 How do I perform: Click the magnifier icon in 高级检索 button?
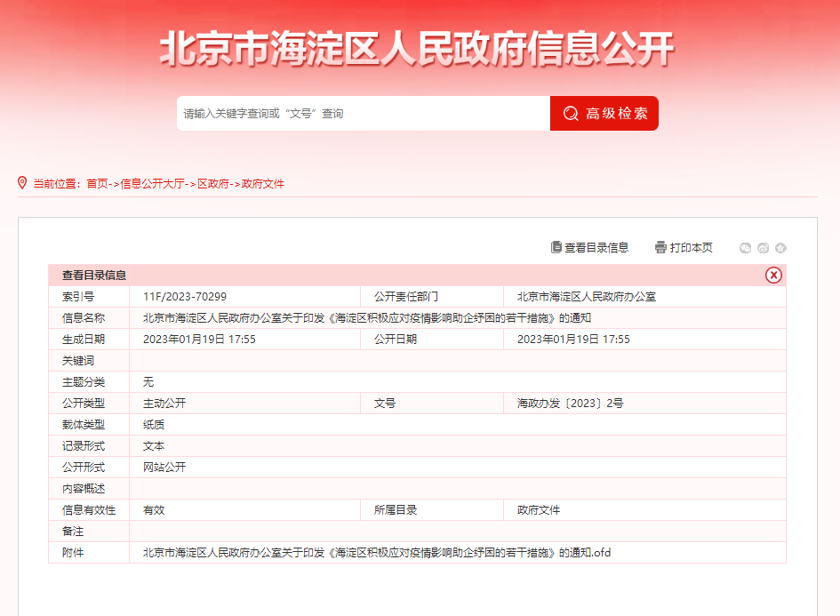pyautogui.click(x=571, y=114)
